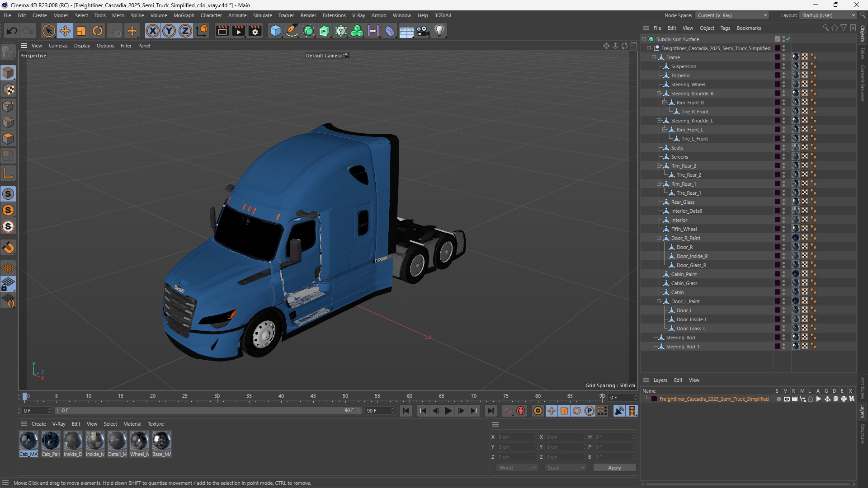
Task: Collapse the Frame tree node
Action: tap(654, 57)
